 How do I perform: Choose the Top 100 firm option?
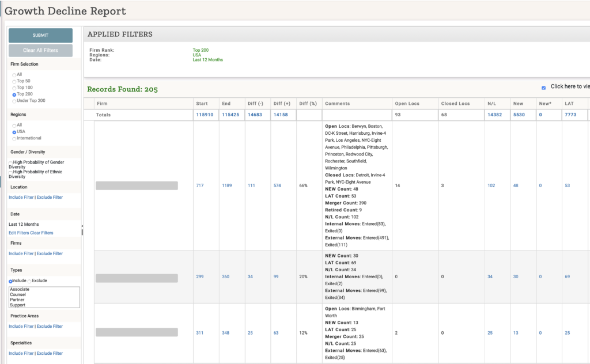pos(14,88)
